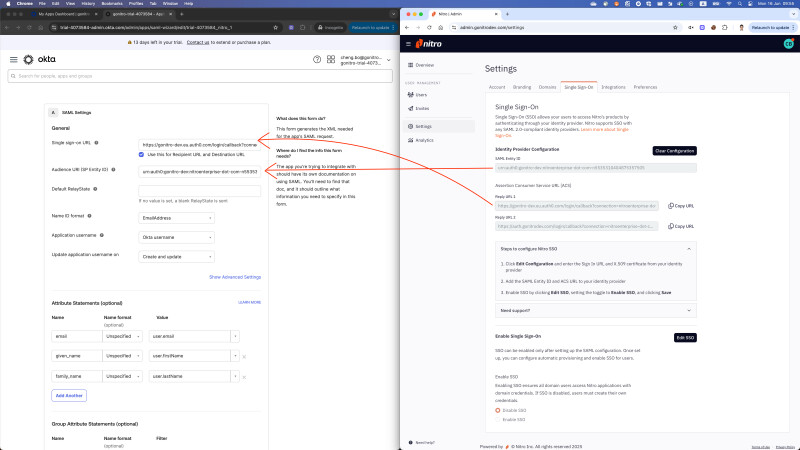Click Contact us link in trial banner
Screen dimensions: 800x450
198,42
